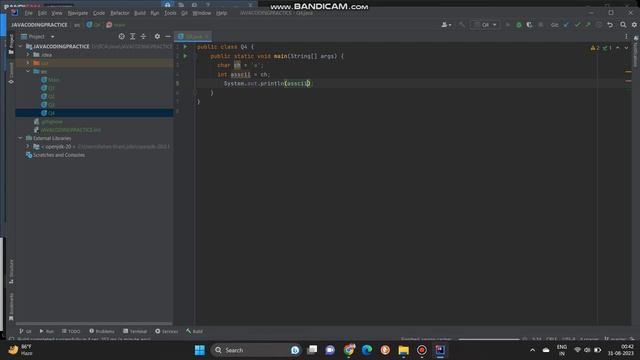Click Git Commit green checkmark

577,25
